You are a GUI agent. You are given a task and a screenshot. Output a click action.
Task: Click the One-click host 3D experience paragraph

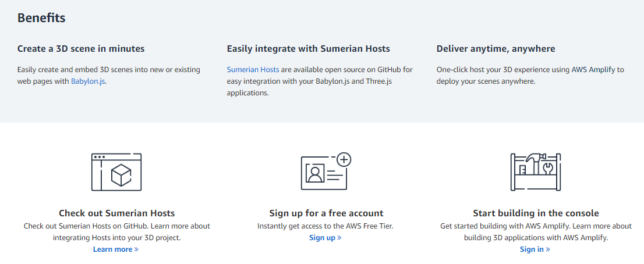pos(530,76)
